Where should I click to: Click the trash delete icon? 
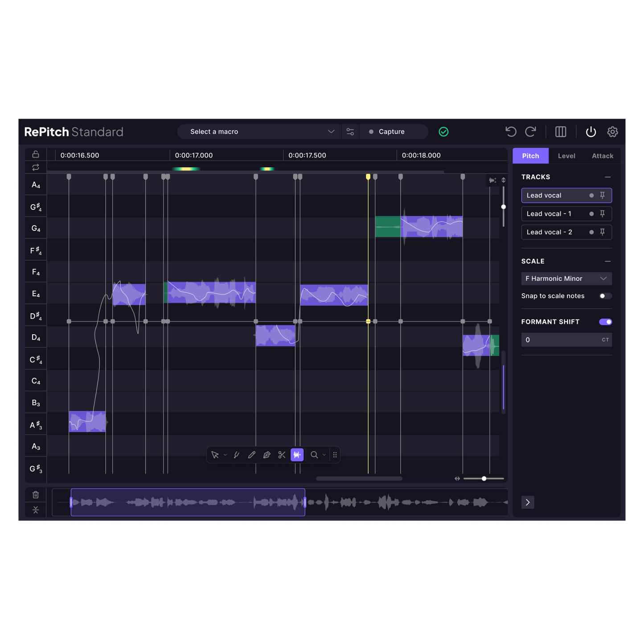coord(36,495)
